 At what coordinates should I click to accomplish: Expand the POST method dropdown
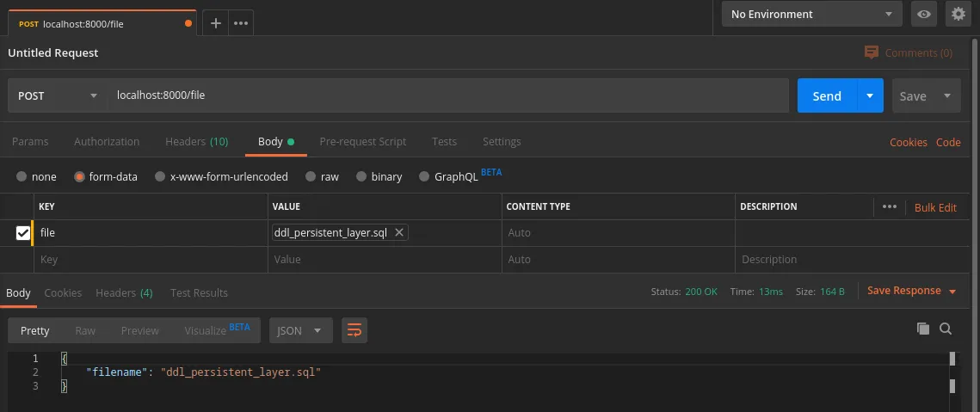[57, 95]
